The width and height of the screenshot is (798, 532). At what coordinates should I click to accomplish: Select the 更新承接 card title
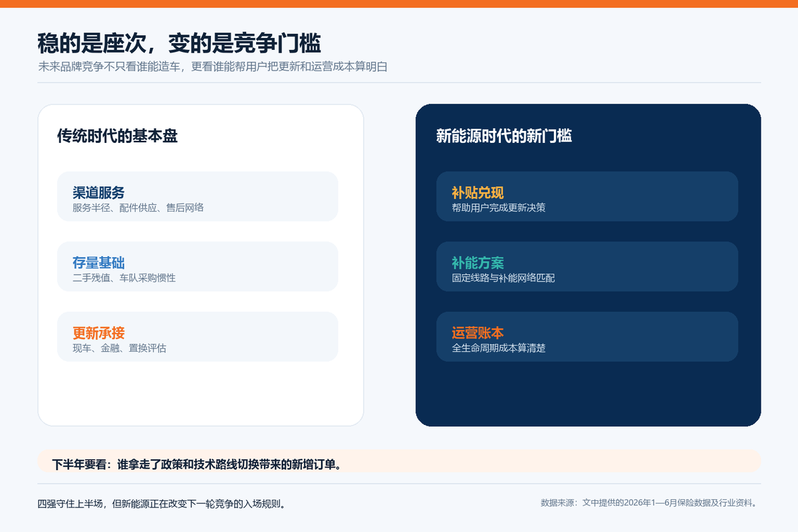click(x=98, y=333)
